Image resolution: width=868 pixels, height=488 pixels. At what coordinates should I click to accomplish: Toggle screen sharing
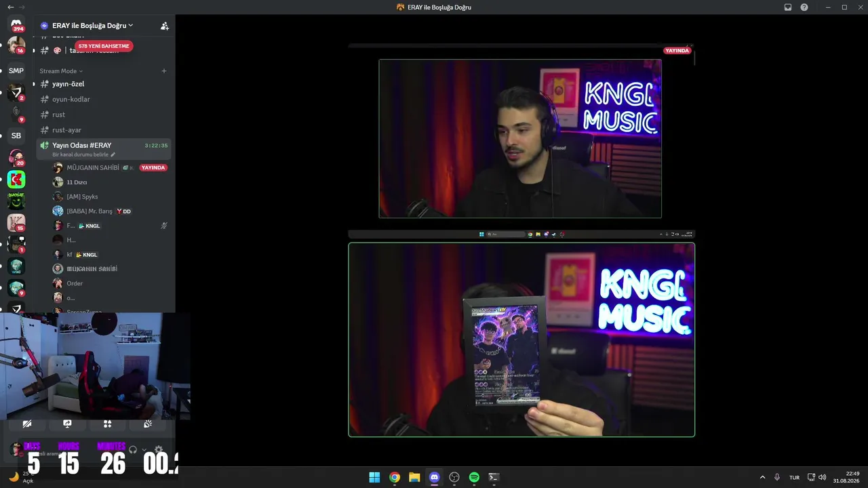67,424
